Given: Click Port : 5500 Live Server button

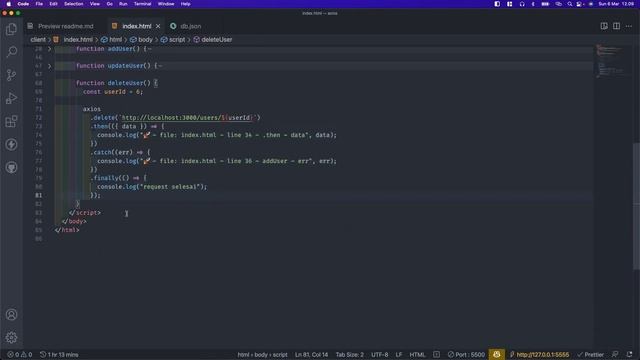Looking at the screenshot, I should pyautogui.click(x=466, y=355).
